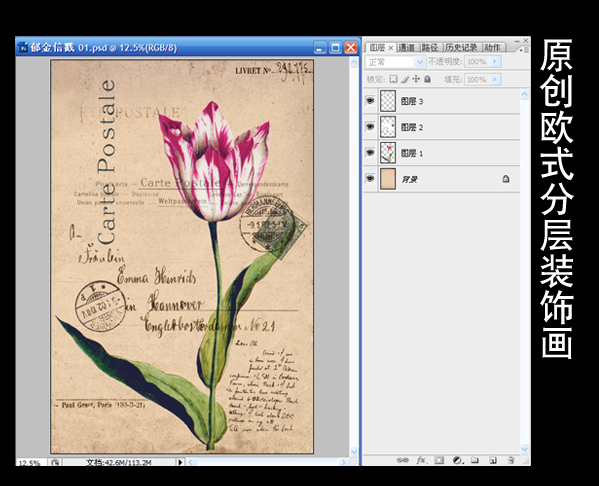599x486 pixels.
Task: Open the status bar info arrow menu
Action: point(180,462)
